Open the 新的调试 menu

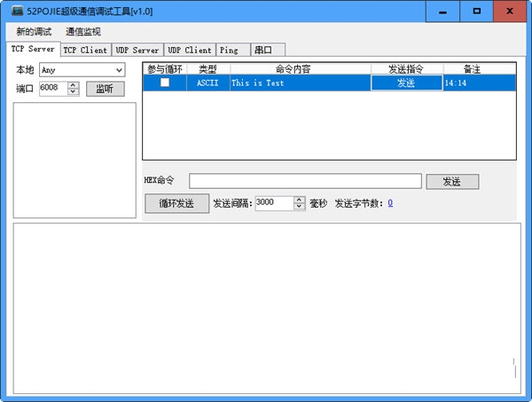34,32
